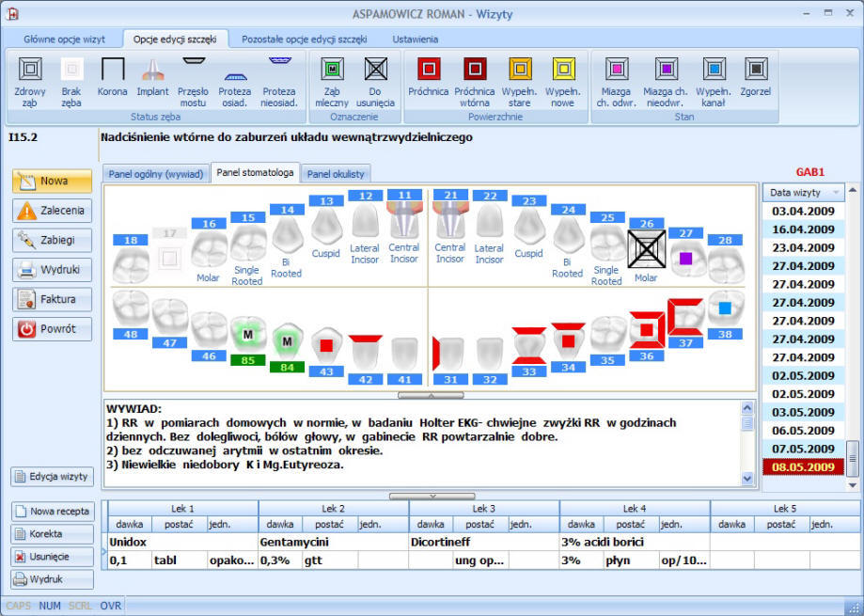Click the Edycja wizyty button

(52, 477)
